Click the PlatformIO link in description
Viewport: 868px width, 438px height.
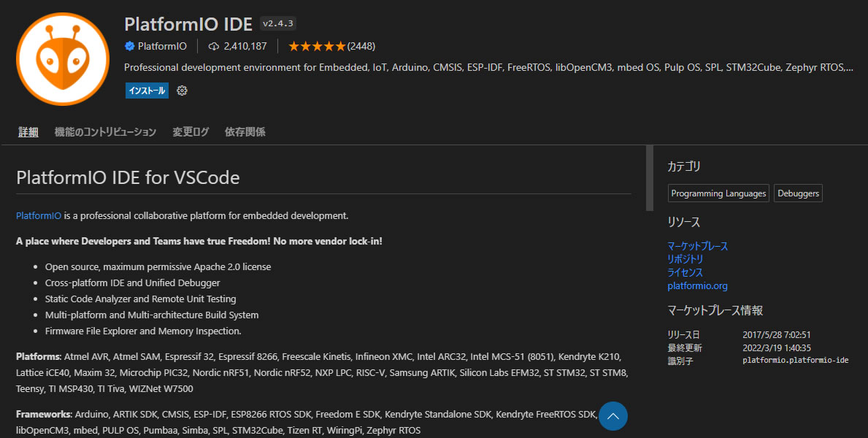(x=39, y=216)
